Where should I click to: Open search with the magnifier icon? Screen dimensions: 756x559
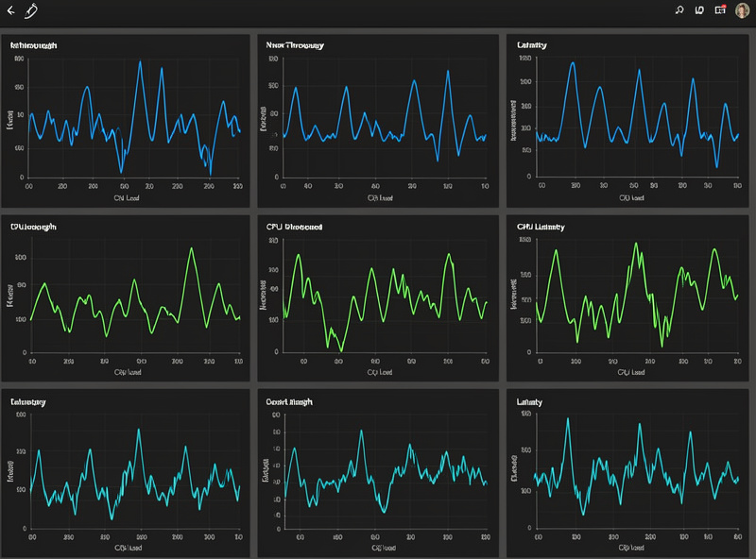pos(679,9)
